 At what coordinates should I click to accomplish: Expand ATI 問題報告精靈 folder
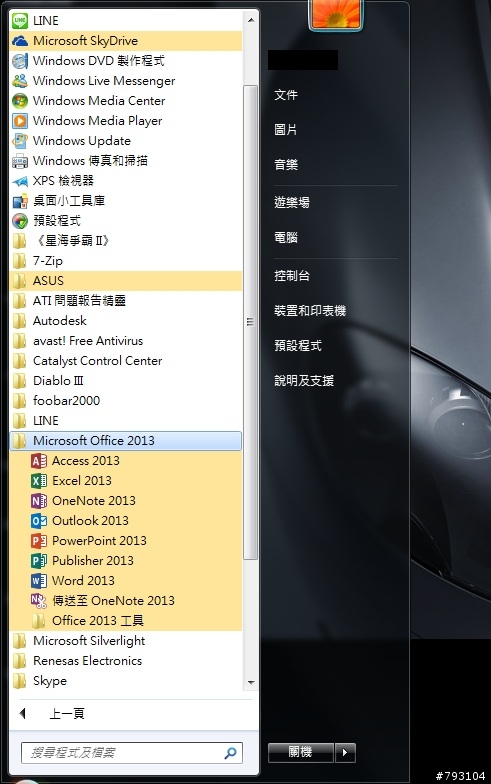coord(125,300)
